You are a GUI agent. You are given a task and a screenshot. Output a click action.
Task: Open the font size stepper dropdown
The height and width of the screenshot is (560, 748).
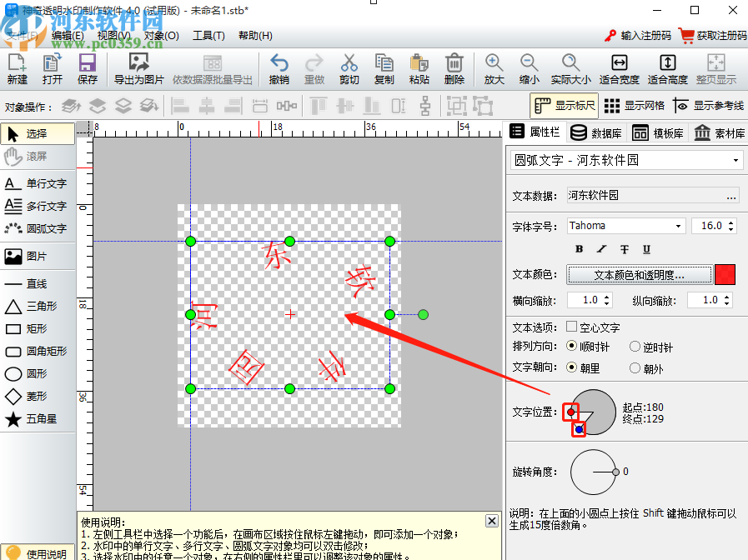[x=731, y=225]
